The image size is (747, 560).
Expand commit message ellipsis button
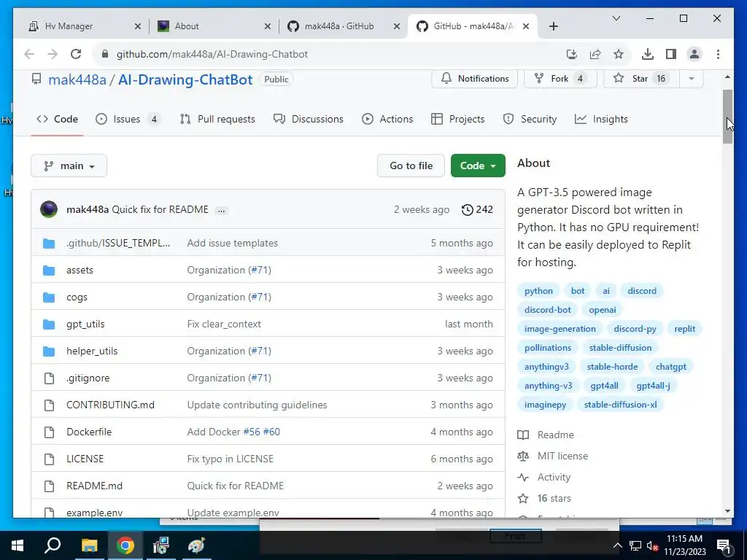(x=222, y=210)
